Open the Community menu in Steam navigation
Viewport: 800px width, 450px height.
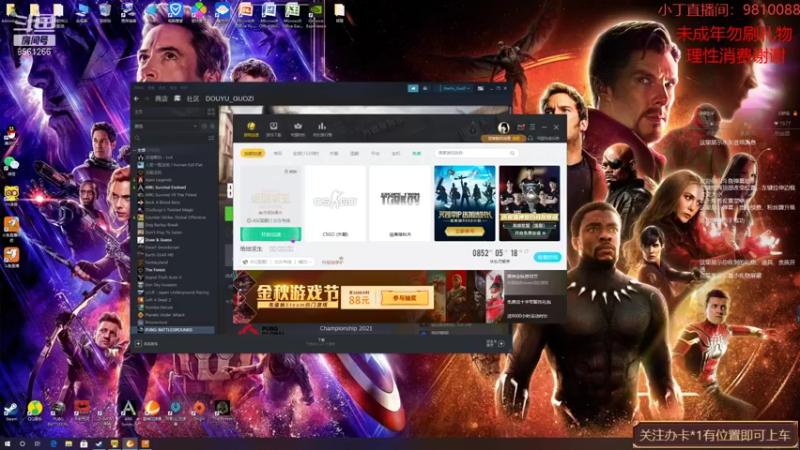click(x=193, y=98)
